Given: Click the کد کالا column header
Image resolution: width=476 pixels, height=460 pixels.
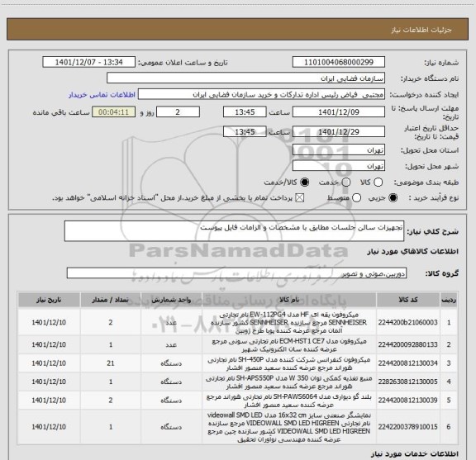Looking at the screenshot, I should pyautogui.click(x=408, y=300).
